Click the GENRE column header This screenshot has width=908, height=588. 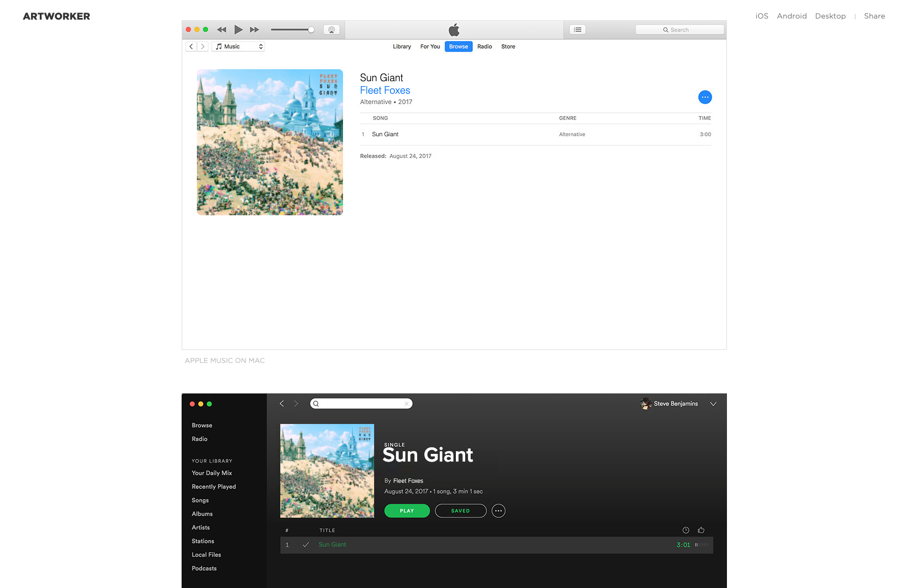[x=568, y=118]
